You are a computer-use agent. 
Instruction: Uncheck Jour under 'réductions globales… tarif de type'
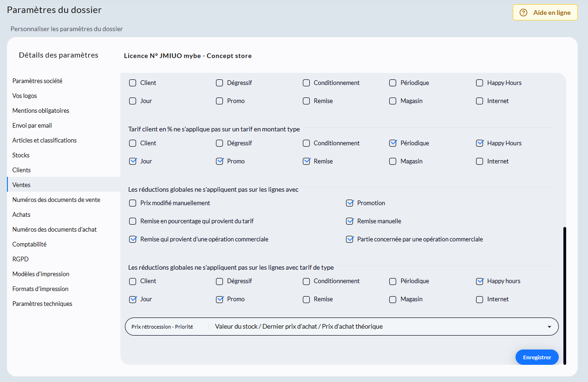click(133, 299)
